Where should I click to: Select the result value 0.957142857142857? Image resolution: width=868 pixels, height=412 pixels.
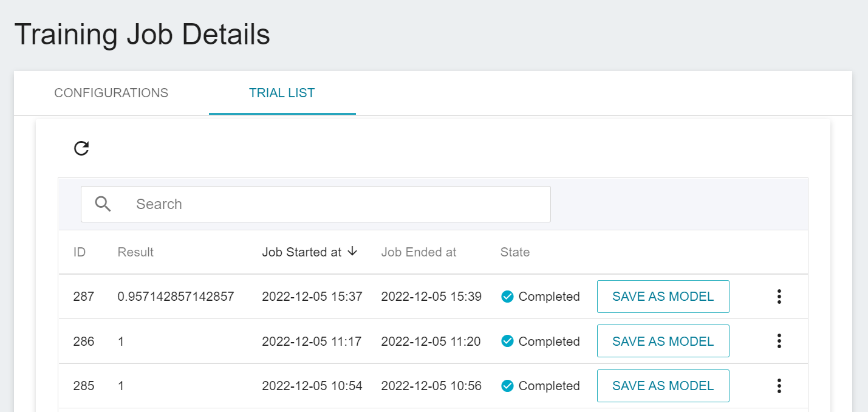pos(176,297)
